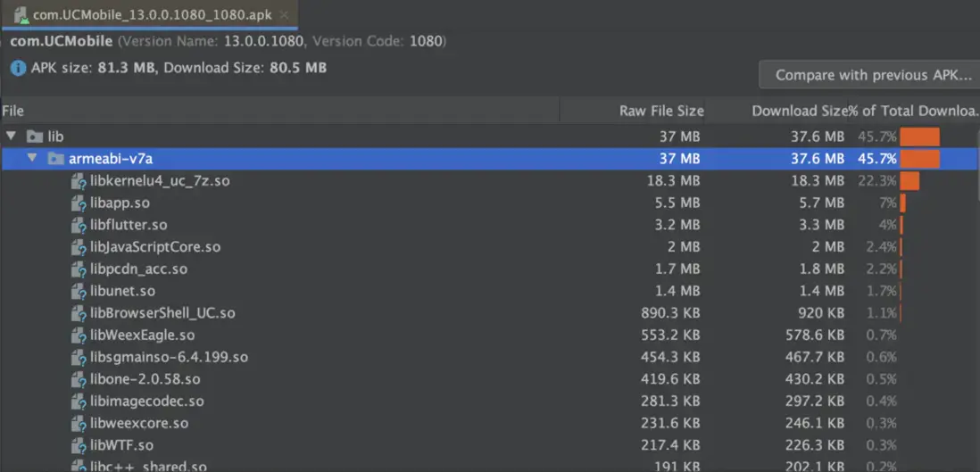Select the libWeexEagle.so entry

pyautogui.click(x=142, y=335)
